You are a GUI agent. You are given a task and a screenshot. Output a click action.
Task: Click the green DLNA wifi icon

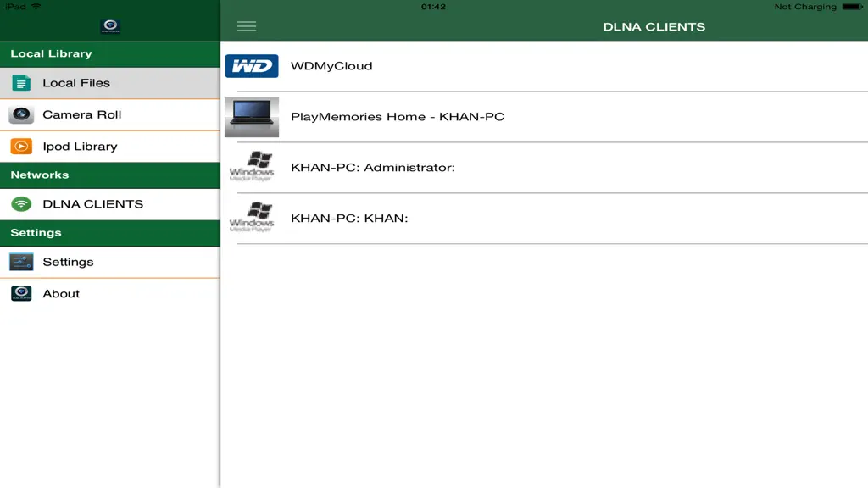(x=21, y=203)
